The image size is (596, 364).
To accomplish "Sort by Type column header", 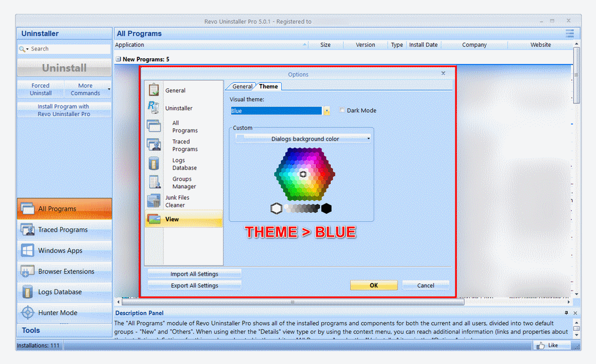I will 397,45.
